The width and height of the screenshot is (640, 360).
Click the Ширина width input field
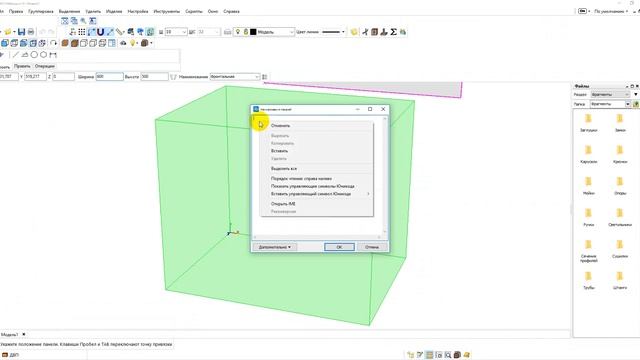[109, 76]
